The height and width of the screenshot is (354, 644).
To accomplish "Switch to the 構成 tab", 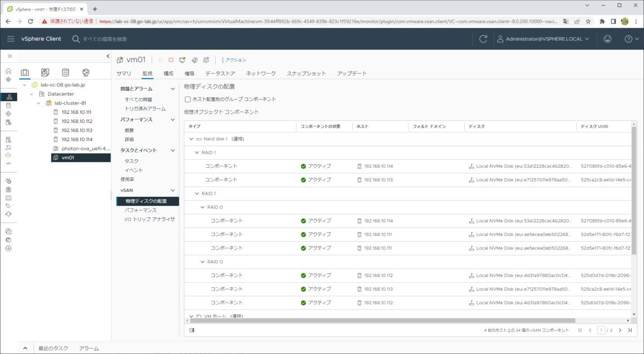I will pos(169,73).
